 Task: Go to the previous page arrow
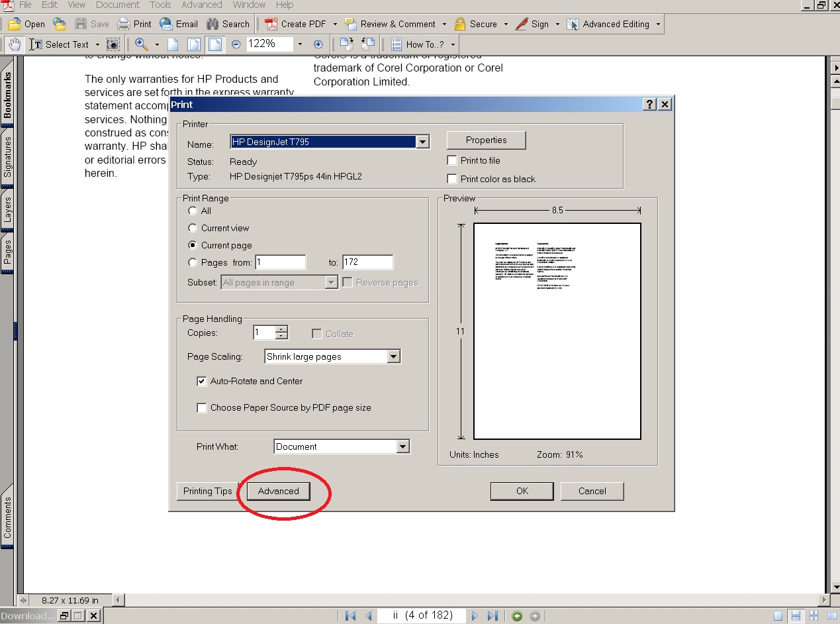point(369,616)
